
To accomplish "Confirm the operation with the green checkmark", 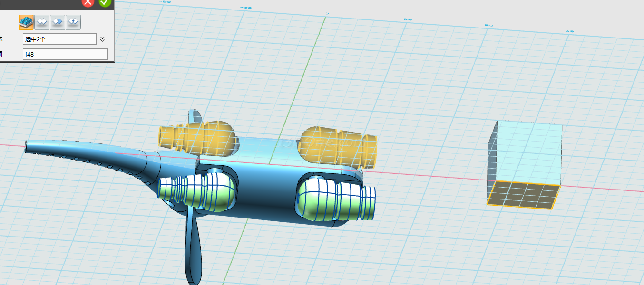I will click(x=105, y=2).
